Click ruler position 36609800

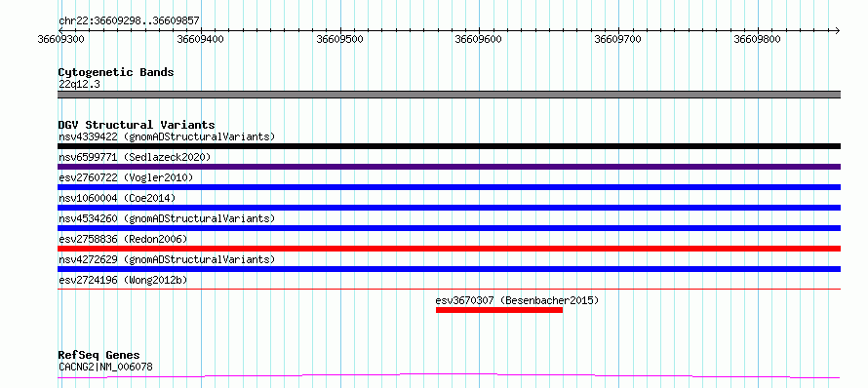757,39
